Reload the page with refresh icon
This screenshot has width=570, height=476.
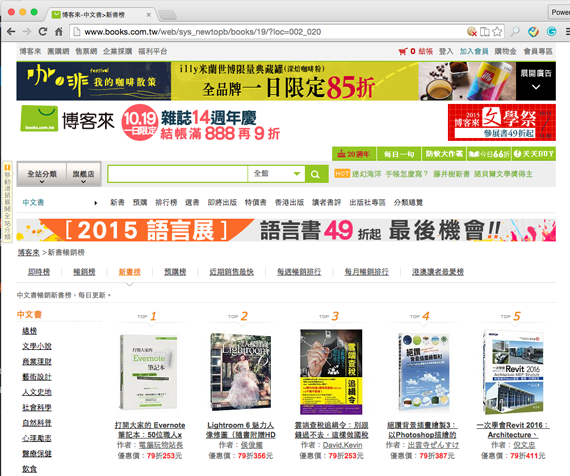pyautogui.click(x=43, y=32)
